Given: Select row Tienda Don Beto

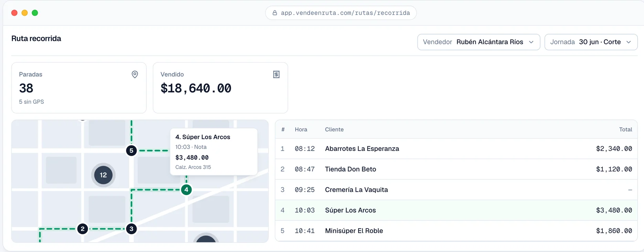Looking at the screenshot, I should pyautogui.click(x=456, y=169).
